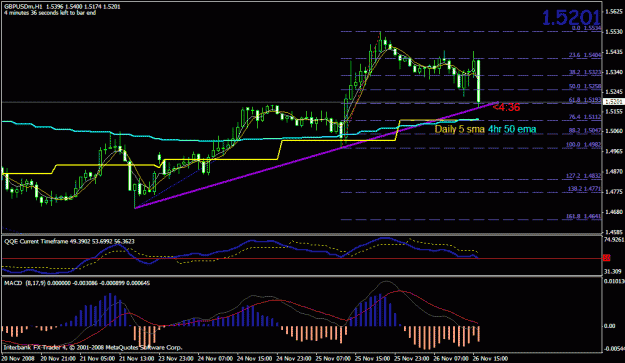
Task: Click the '26 Nov 15:00' time axis label
Action: 490,358
